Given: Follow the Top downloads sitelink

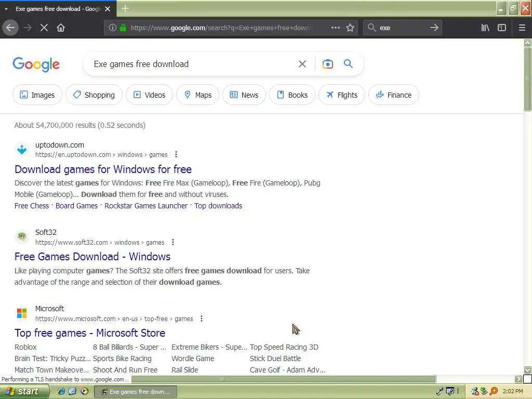Looking at the screenshot, I should [218, 206].
